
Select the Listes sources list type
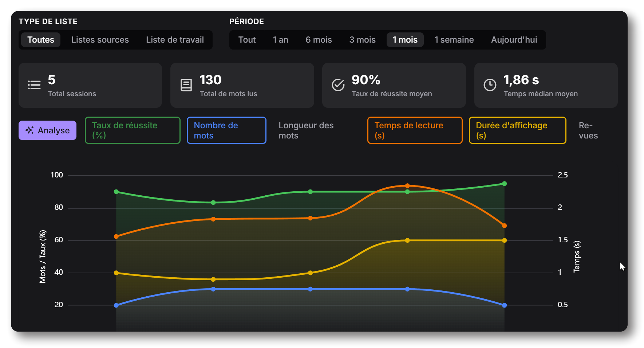pyautogui.click(x=100, y=40)
